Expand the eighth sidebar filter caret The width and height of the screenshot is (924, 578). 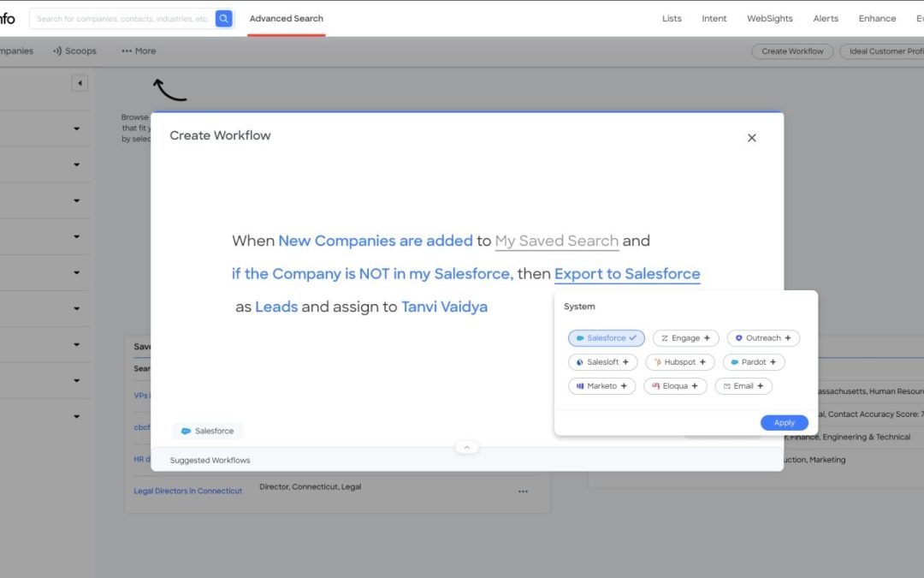(x=77, y=380)
